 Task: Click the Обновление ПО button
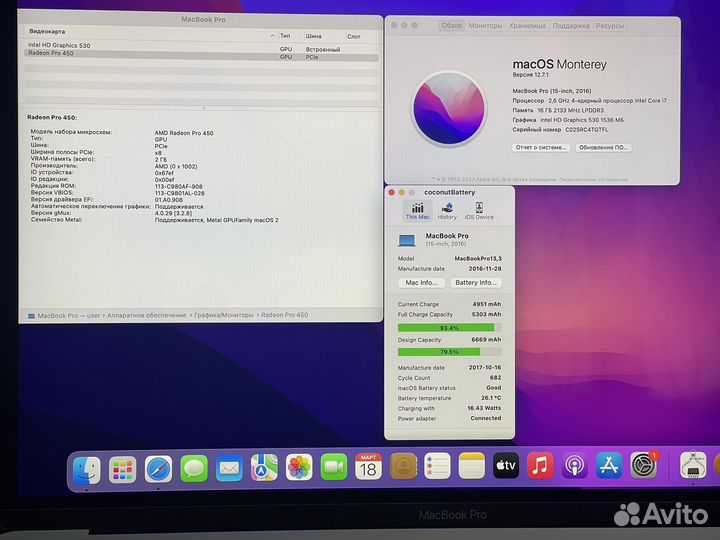click(603, 147)
